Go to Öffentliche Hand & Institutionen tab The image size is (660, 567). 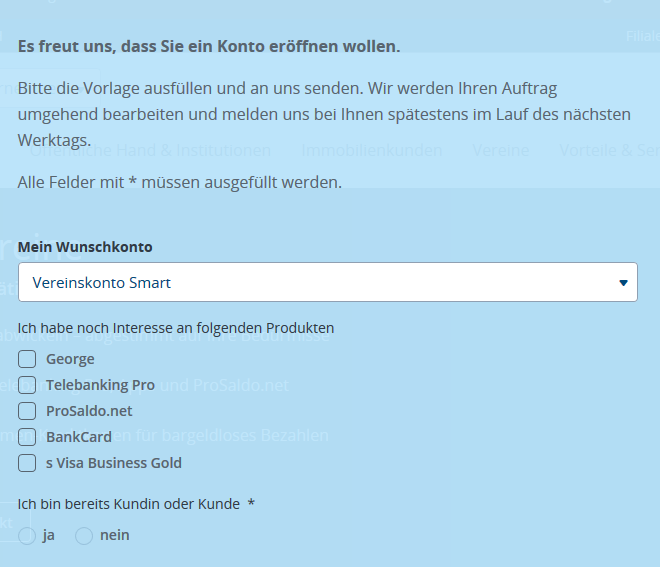click(x=150, y=151)
